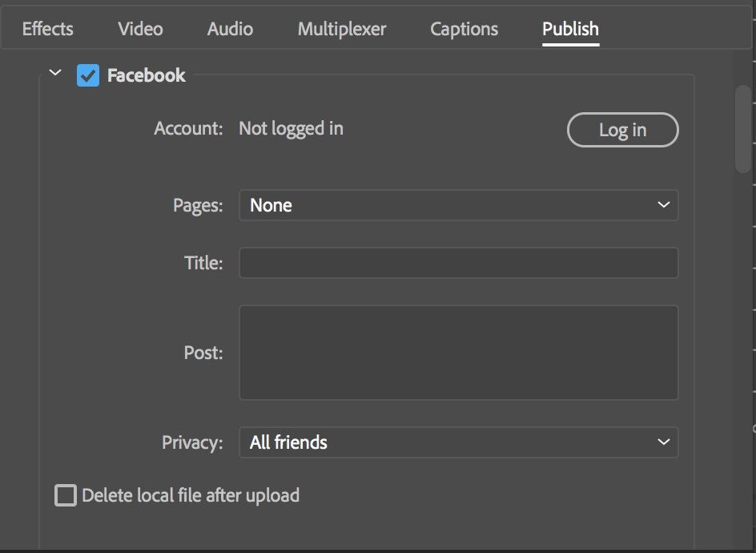Select the Publish tab
Viewport: 756px width, 553px height.
pyautogui.click(x=570, y=29)
